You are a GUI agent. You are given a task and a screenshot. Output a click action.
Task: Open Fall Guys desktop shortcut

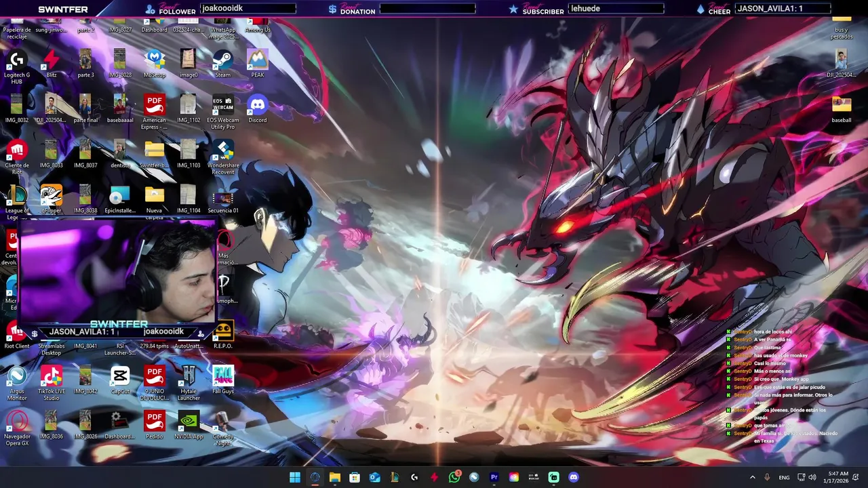(223, 380)
